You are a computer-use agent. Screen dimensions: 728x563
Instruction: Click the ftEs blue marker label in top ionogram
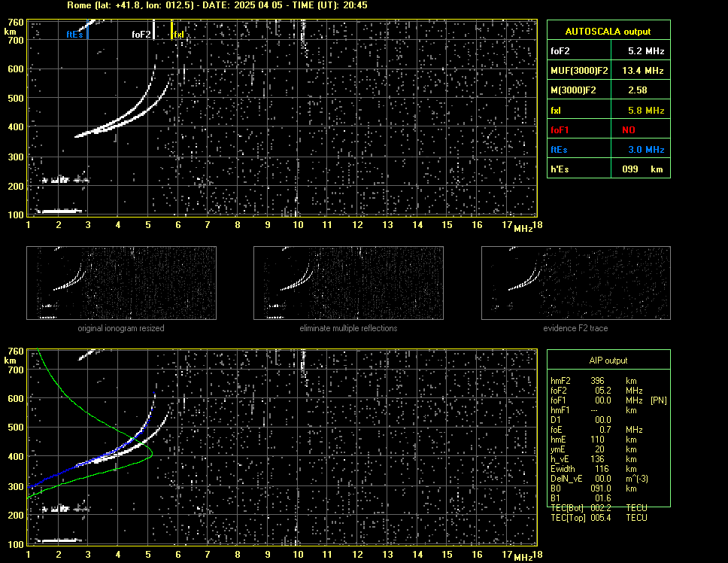point(74,35)
